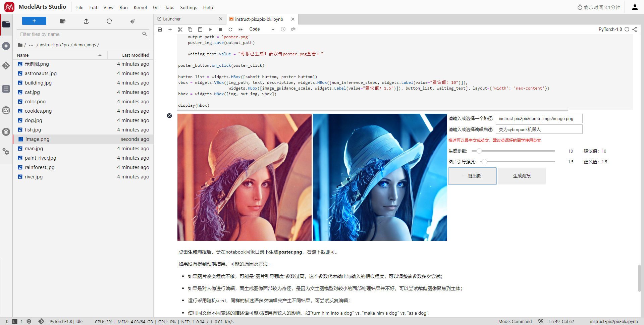Copy the selected cell

click(190, 30)
